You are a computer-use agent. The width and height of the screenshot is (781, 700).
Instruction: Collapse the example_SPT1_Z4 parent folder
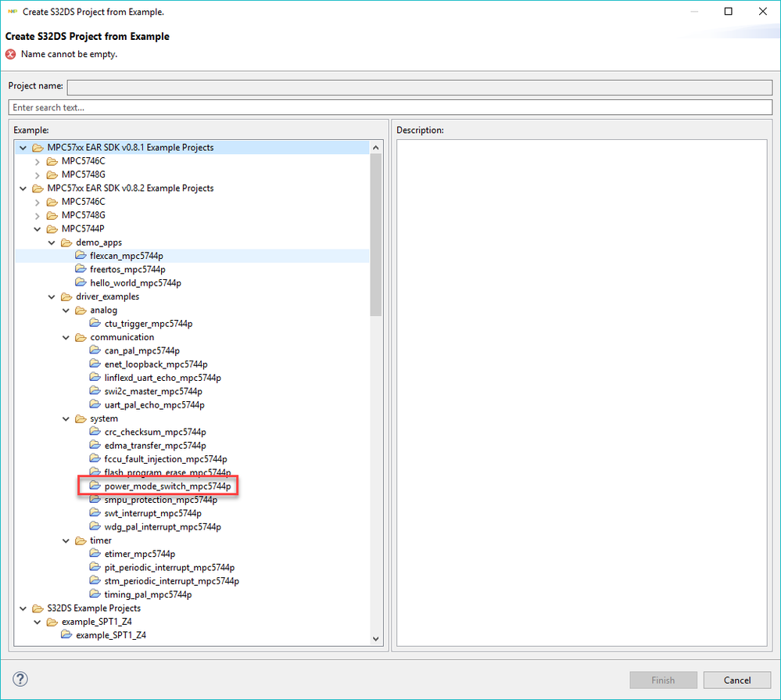point(38,622)
